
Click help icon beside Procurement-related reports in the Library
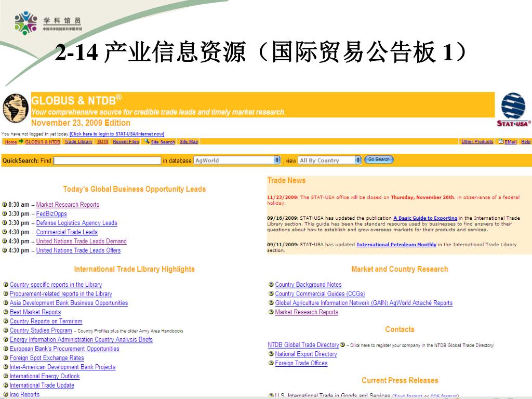(x=6, y=294)
